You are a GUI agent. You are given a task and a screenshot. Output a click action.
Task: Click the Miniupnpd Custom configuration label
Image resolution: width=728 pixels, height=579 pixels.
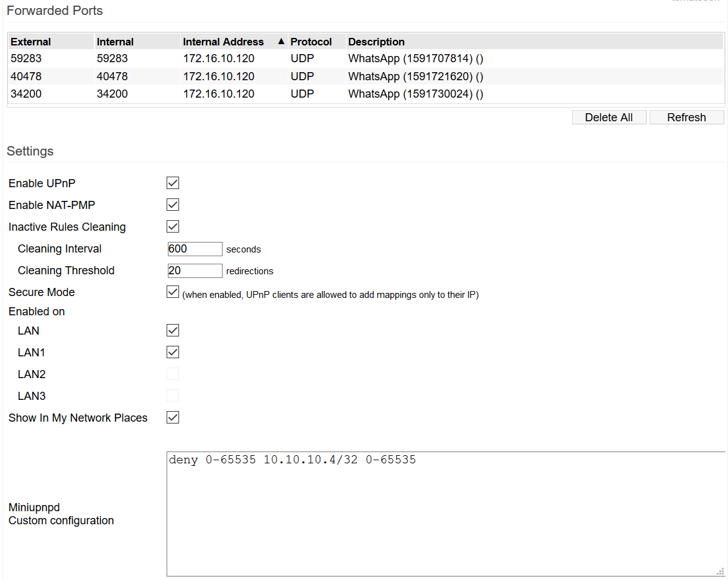(x=62, y=514)
